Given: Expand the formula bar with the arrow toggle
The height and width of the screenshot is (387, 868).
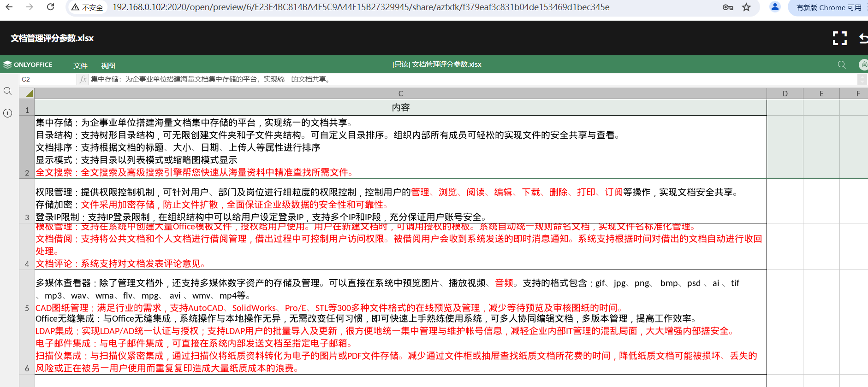Looking at the screenshot, I should [862, 79].
